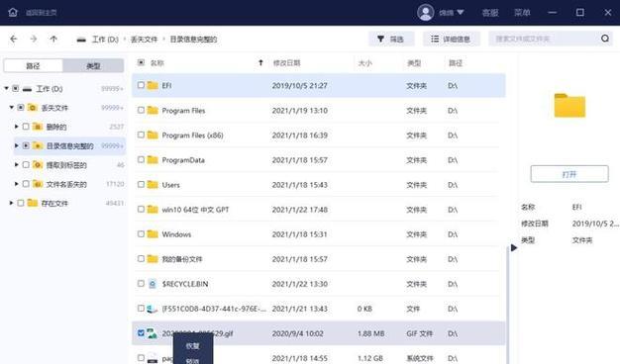Uncheck the GIF file checkbox
620x364 pixels.
point(141,332)
